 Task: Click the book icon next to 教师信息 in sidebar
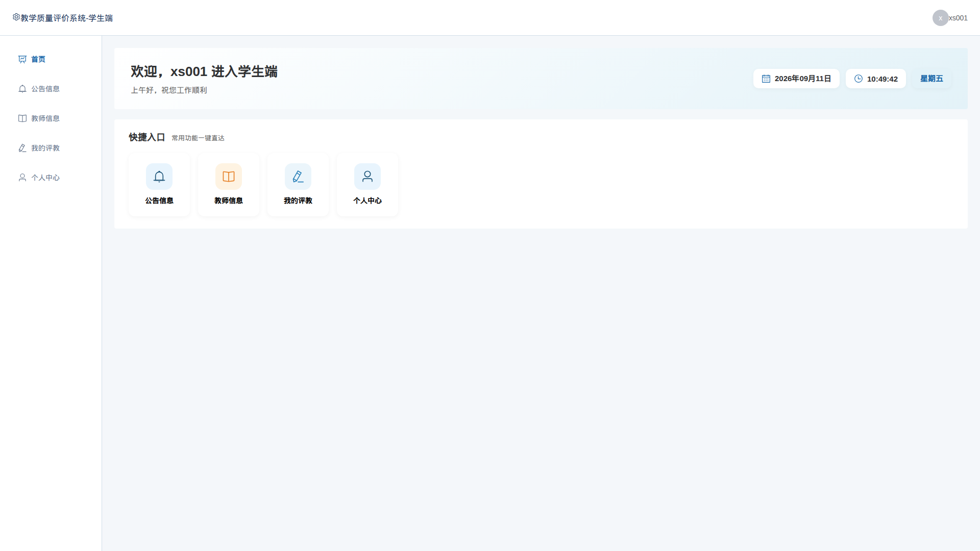point(22,118)
